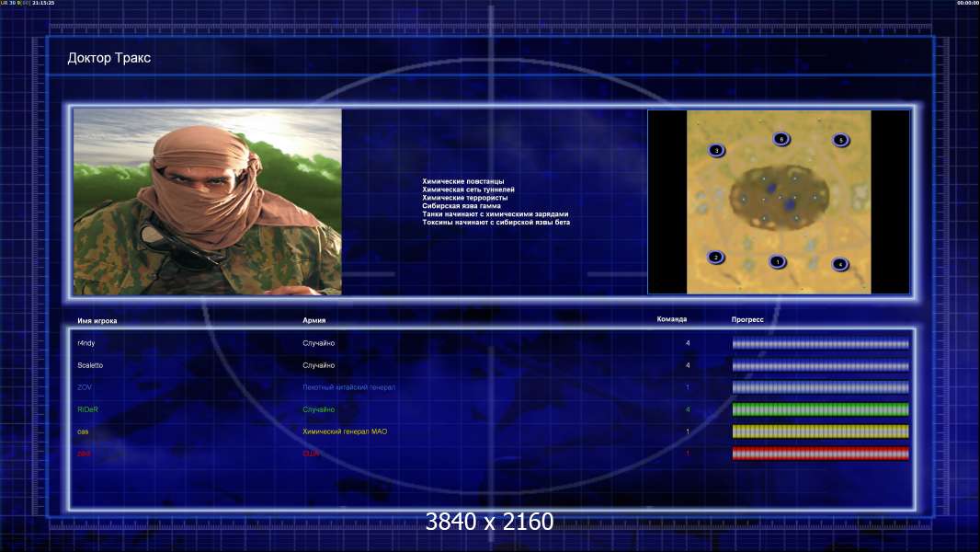Click Токсины начинают с сибирской язвы бета line
The width and height of the screenshot is (980, 552).
[x=496, y=222]
